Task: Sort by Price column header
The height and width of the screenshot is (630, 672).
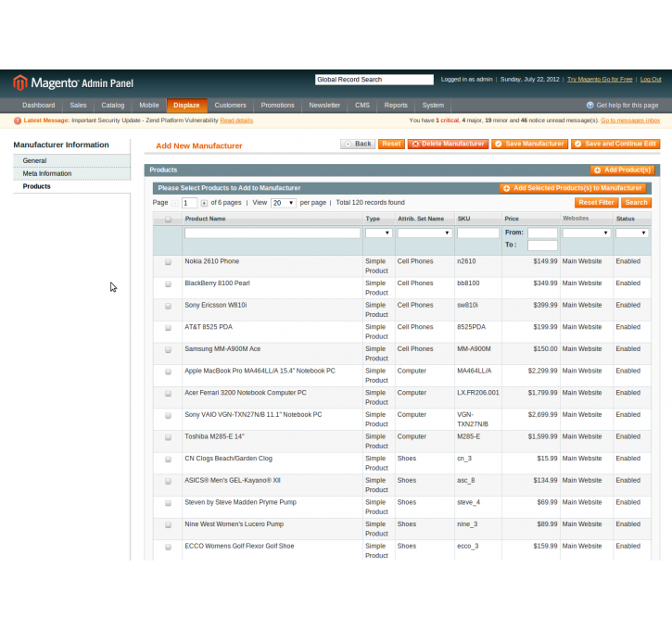Action: point(512,219)
